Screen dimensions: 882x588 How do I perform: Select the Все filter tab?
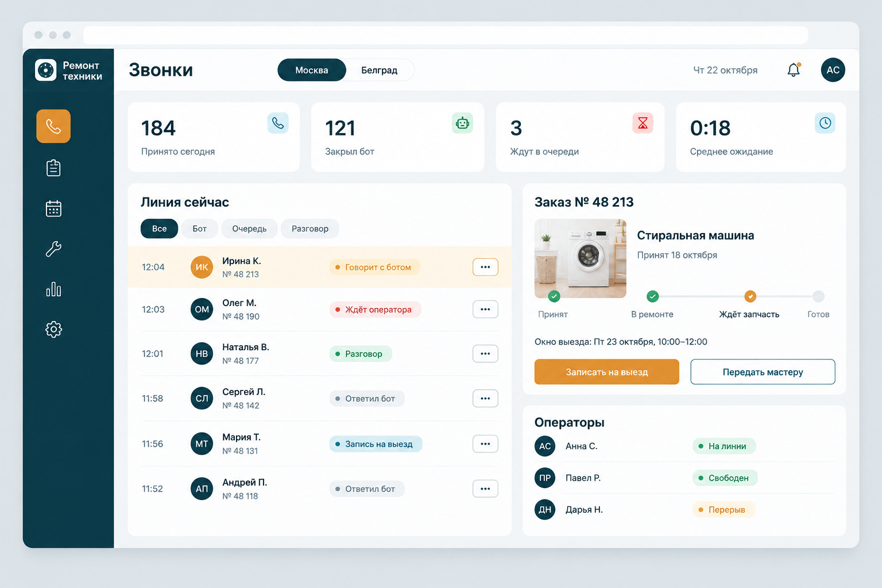coord(160,229)
